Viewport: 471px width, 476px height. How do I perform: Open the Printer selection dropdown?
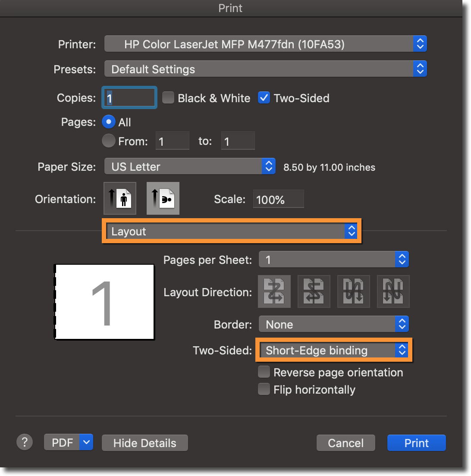pos(265,44)
